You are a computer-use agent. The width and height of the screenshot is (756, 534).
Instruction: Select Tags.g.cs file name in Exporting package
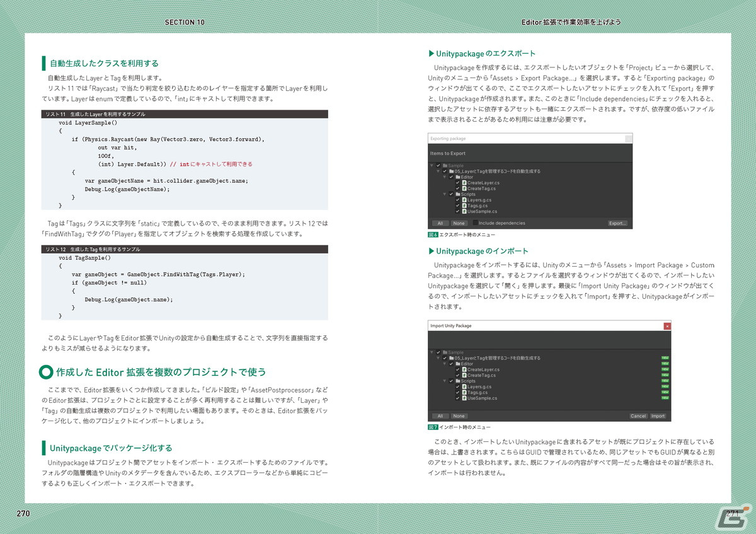478,206
